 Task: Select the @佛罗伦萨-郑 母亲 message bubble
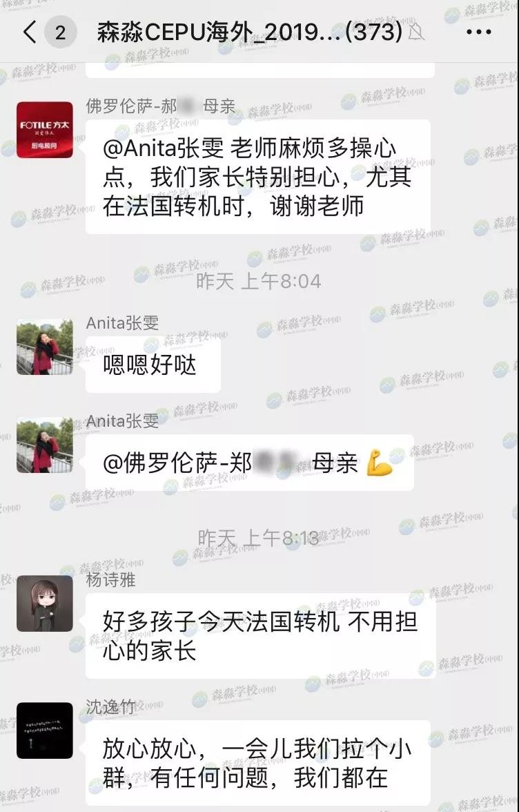coord(249,463)
